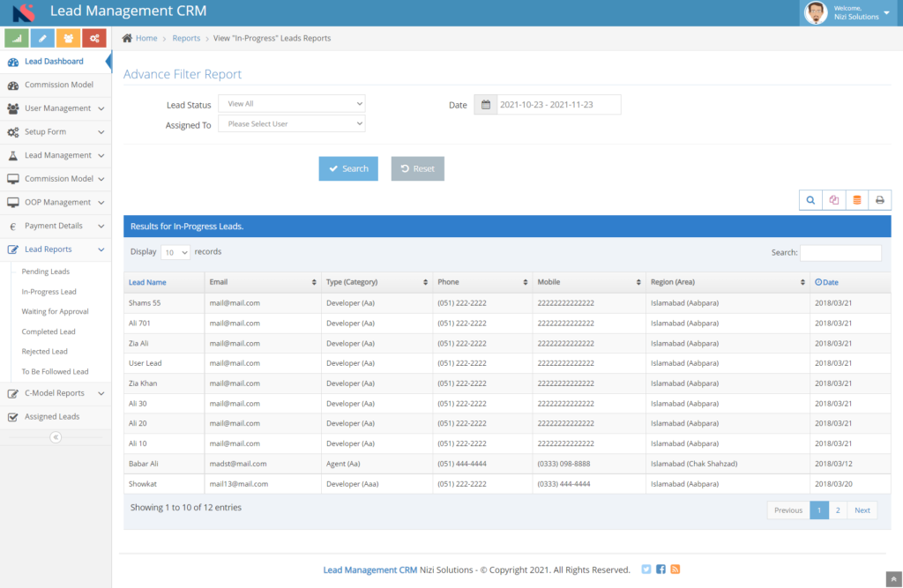
Task: Sort the table by the Email column
Action: tap(263, 282)
